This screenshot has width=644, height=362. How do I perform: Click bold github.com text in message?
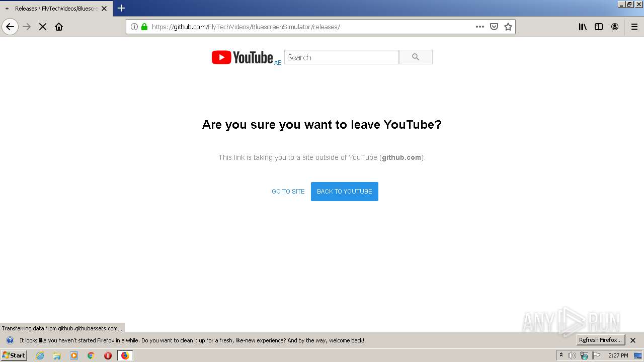click(401, 157)
